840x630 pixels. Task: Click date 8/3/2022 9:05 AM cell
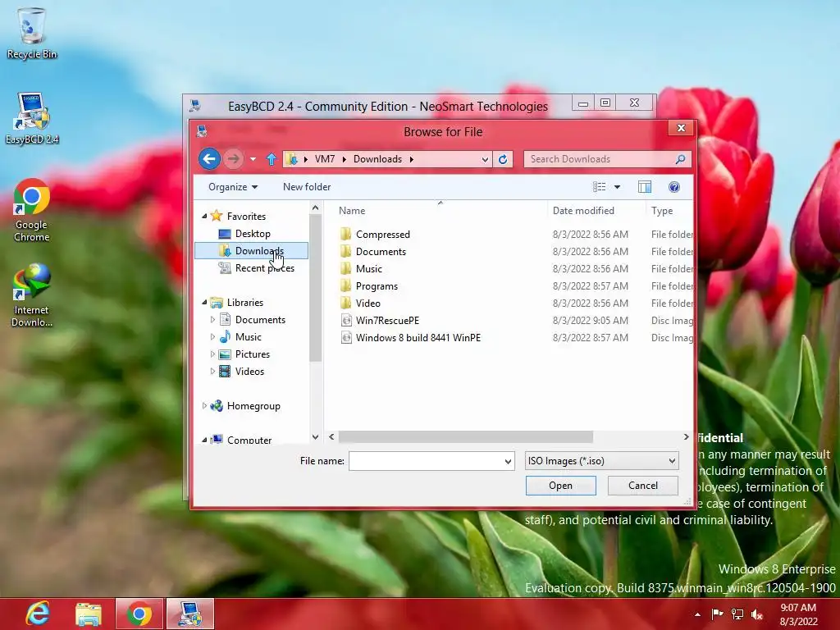591,321
